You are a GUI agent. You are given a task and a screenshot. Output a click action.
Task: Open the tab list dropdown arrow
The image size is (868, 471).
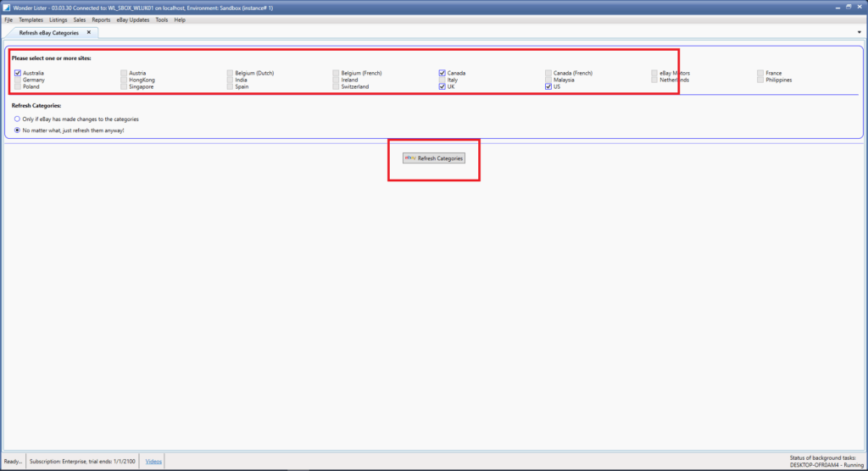[860, 32]
